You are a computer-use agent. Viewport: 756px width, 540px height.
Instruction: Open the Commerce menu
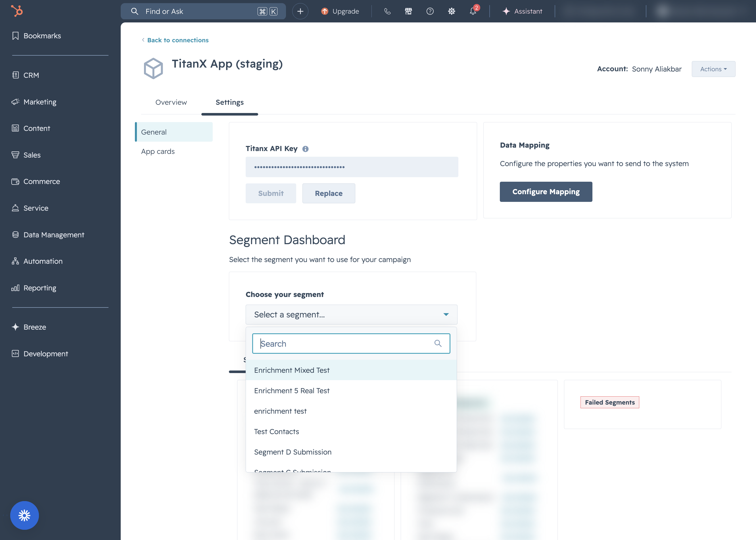(36, 181)
